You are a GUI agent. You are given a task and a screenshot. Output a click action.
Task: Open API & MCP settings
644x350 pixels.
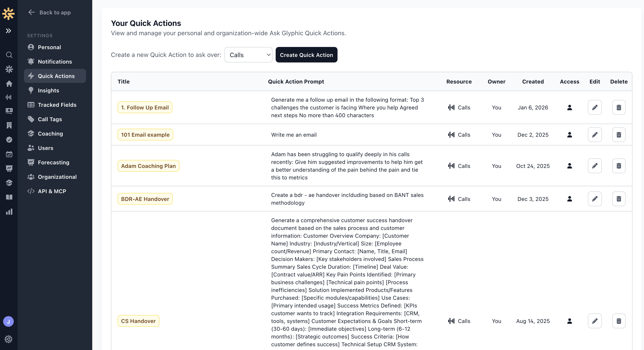55,191
